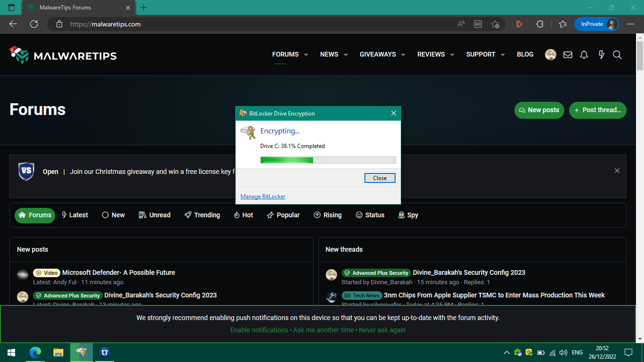Switch to the Popular tab

point(283,215)
